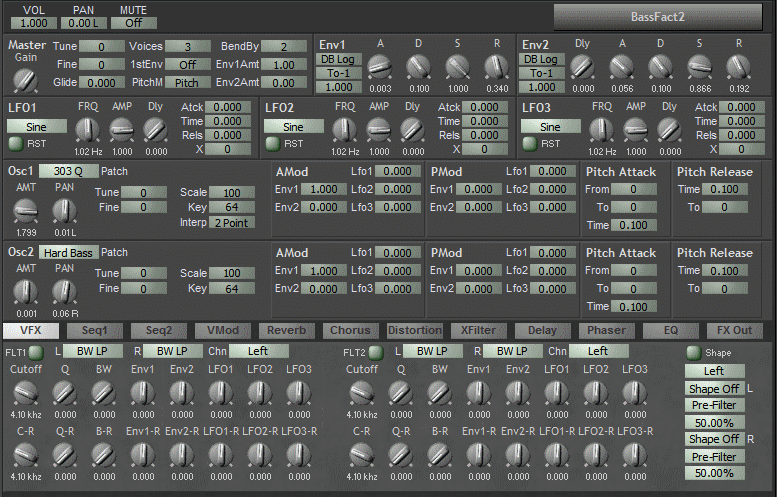777x497 pixels.
Task: Toggle the 1stEnv Off setting
Action: point(188,64)
